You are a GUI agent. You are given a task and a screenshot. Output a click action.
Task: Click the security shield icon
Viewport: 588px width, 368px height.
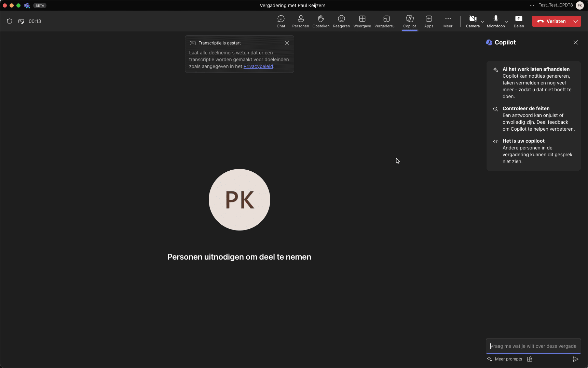click(10, 21)
